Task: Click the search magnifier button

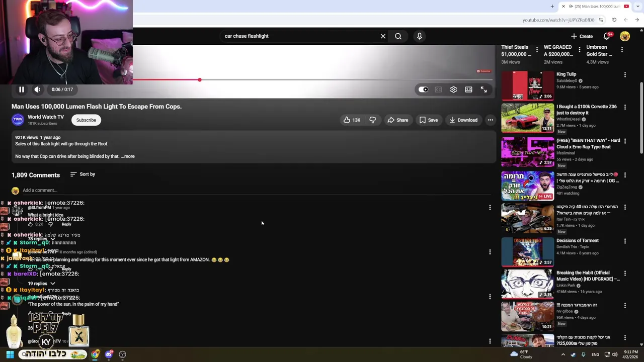Action: pyautogui.click(x=398, y=36)
